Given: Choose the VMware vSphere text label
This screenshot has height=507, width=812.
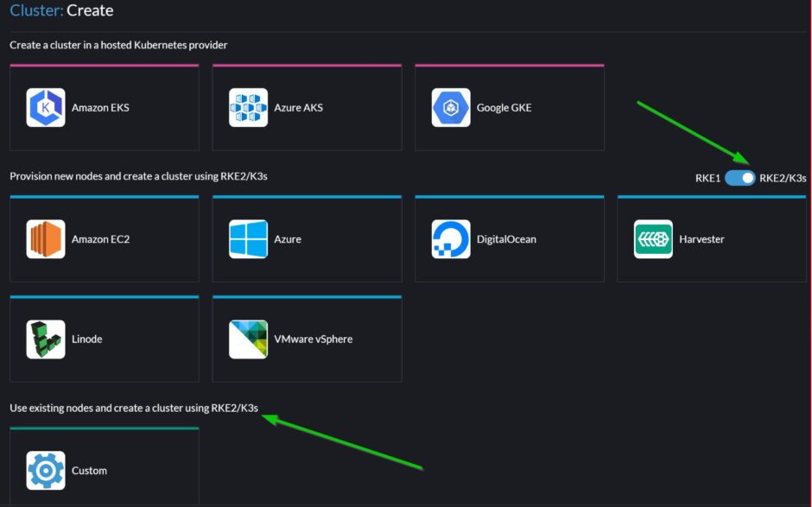Looking at the screenshot, I should (313, 339).
